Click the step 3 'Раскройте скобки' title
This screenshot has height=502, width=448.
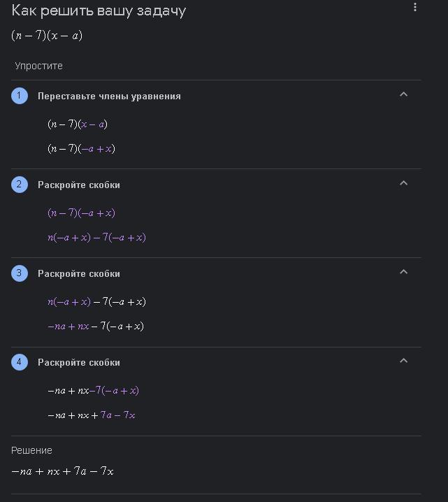tap(79, 274)
